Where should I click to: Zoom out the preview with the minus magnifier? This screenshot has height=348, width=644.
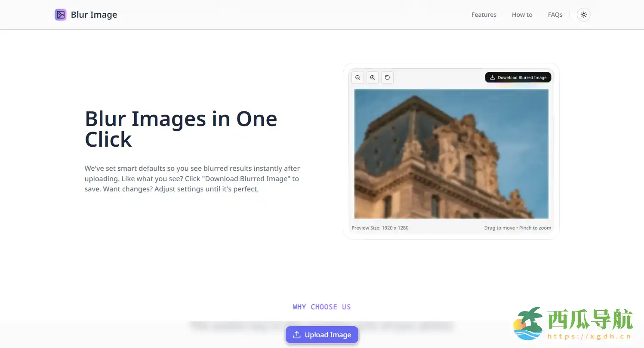[x=357, y=77]
